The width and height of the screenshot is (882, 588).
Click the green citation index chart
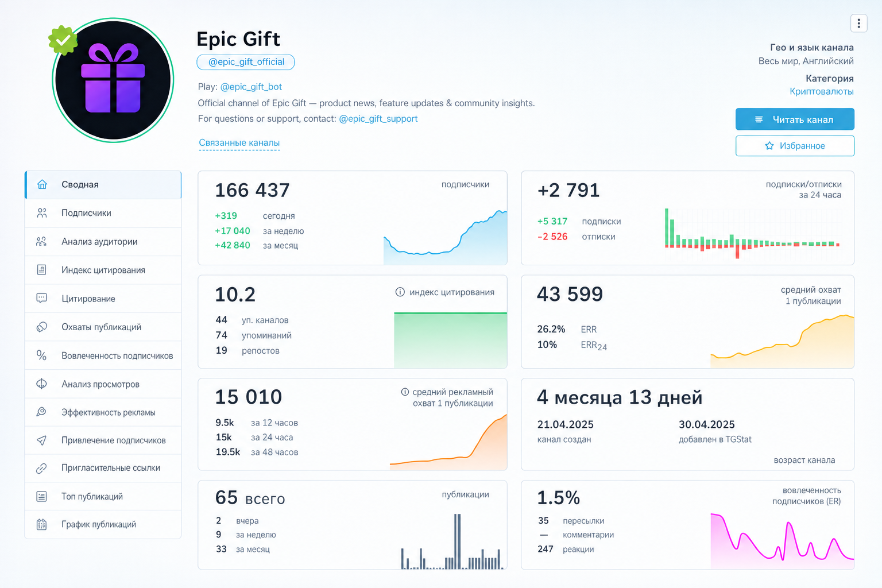point(451,340)
